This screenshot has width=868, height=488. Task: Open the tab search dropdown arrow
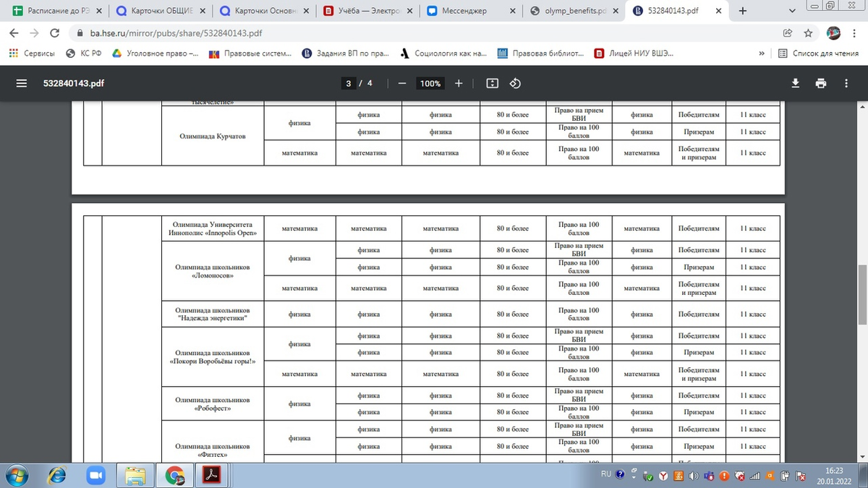(791, 11)
